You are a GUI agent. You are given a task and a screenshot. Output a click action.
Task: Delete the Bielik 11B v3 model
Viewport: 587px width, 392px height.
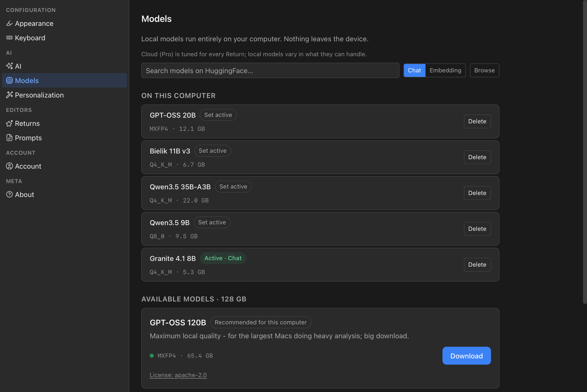(x=477, y=157)
